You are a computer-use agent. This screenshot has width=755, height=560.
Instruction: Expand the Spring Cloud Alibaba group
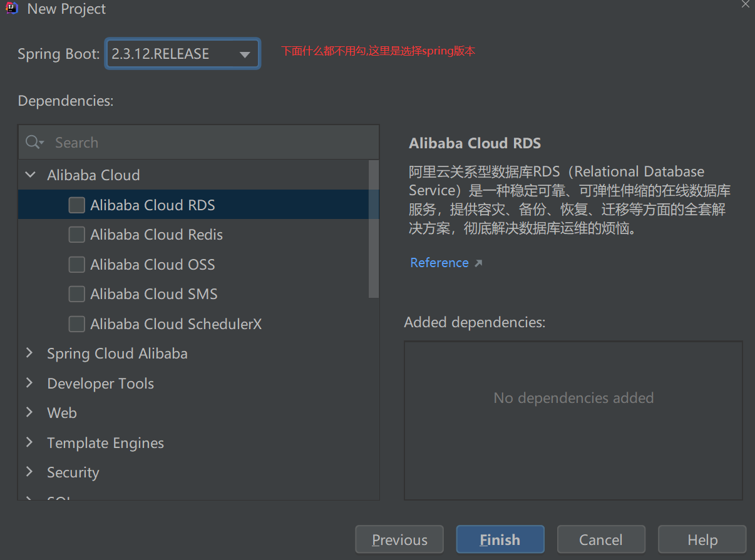pos(29,354)
